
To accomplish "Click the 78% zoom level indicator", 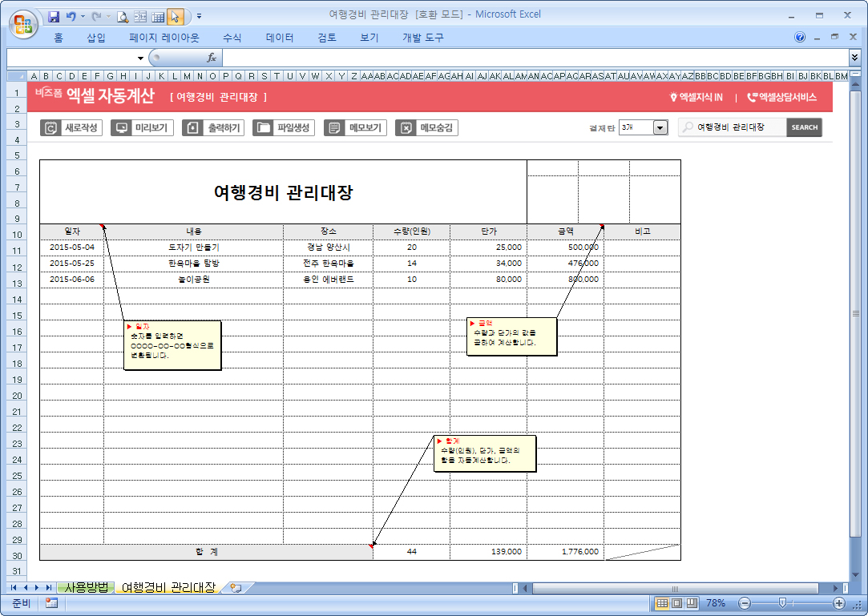I will point(716,603).
